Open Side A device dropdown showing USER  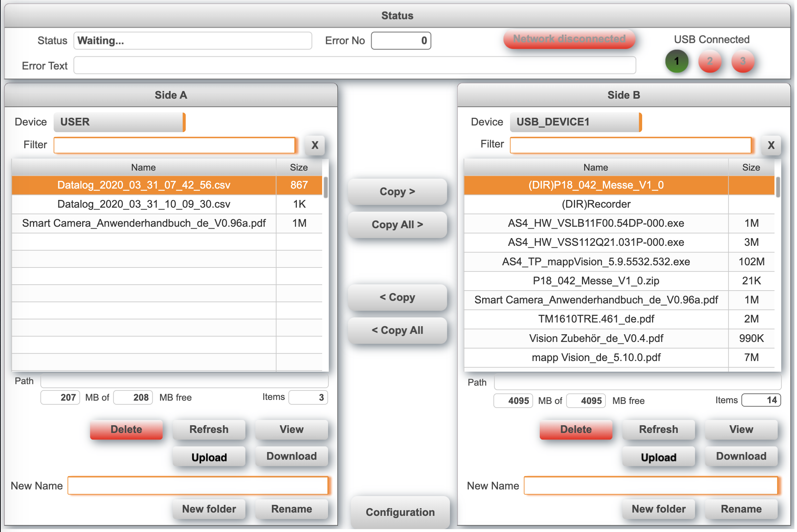click(x=119, y=122)
